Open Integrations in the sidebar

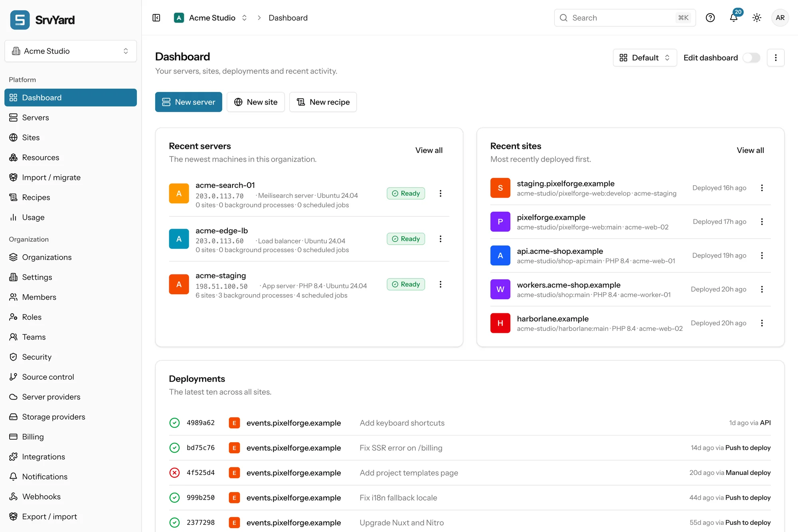71,457
